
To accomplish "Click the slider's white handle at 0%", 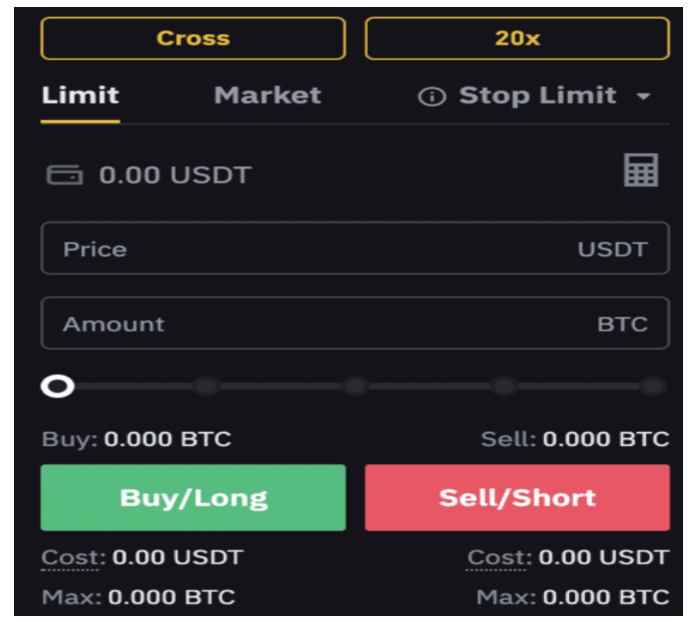I will (x=58, y=387).
